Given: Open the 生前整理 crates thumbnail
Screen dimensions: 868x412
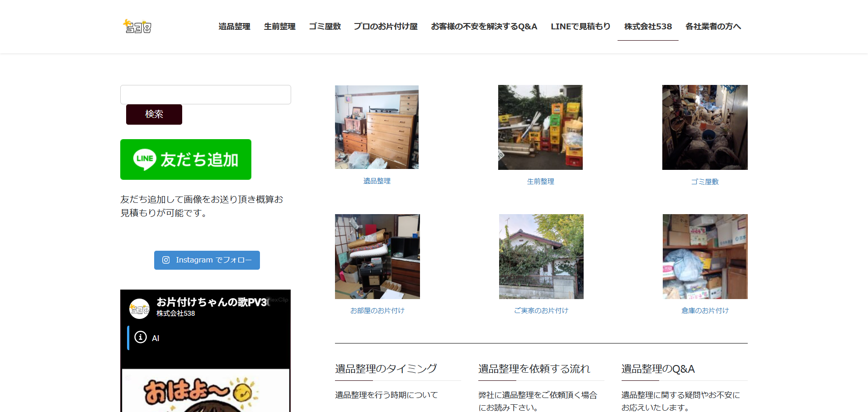Looking at the screenshot, I should 540,127.
